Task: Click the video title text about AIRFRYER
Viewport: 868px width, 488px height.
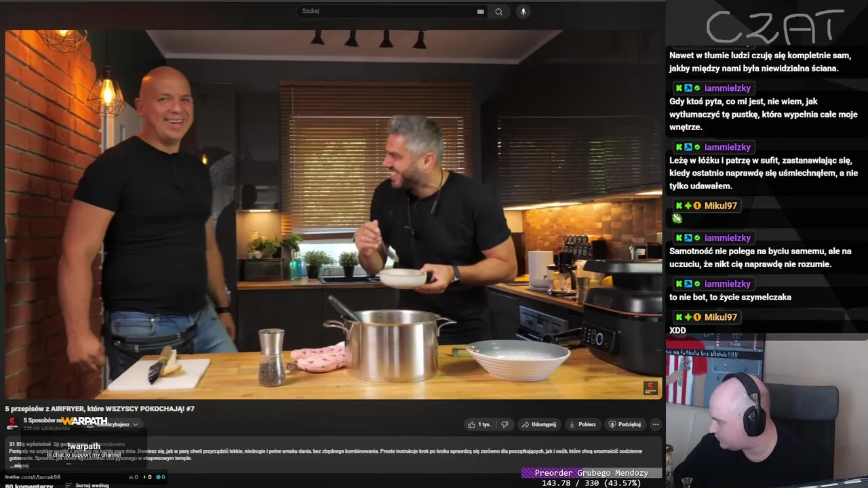Action: [x=100, y=409]
